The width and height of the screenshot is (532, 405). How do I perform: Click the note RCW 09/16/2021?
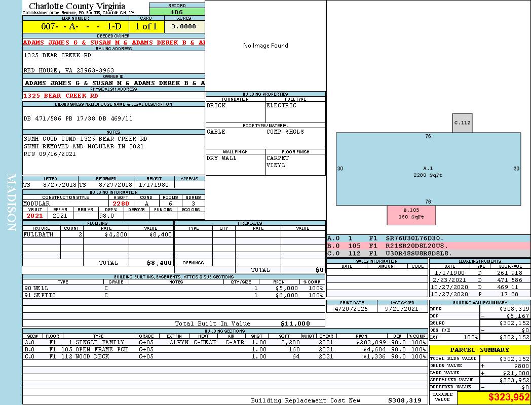[50, 154]
